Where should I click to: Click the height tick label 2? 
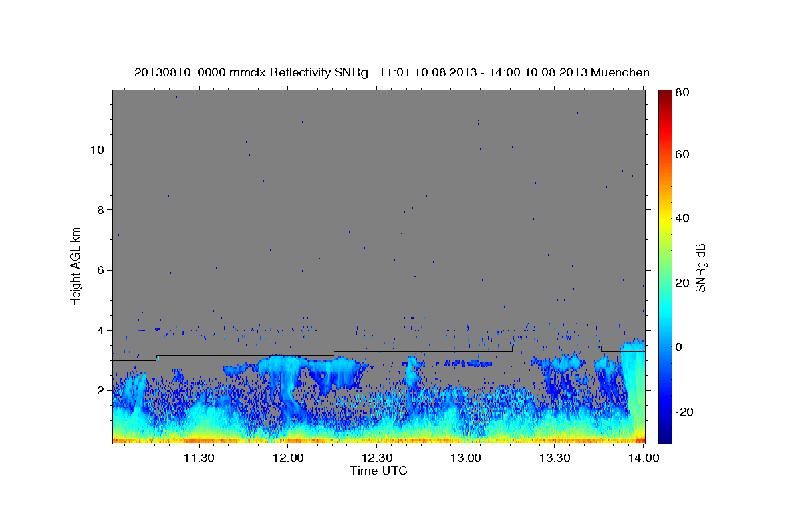(100, 390)
